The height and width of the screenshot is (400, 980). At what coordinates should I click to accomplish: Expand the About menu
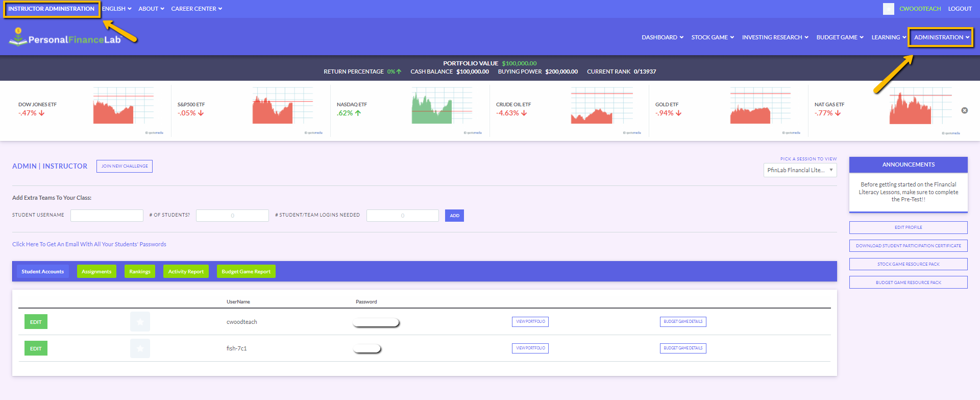(x=151, y=9)
